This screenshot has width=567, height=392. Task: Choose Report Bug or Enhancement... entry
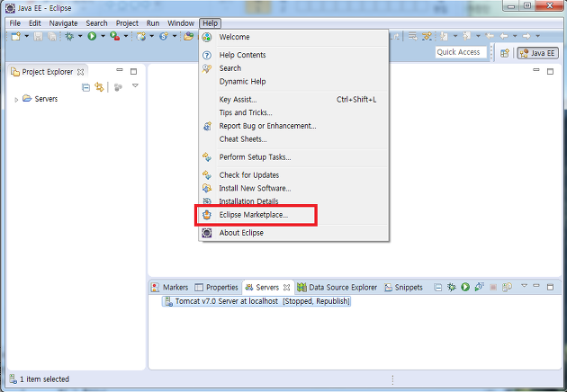coord(293,126)
